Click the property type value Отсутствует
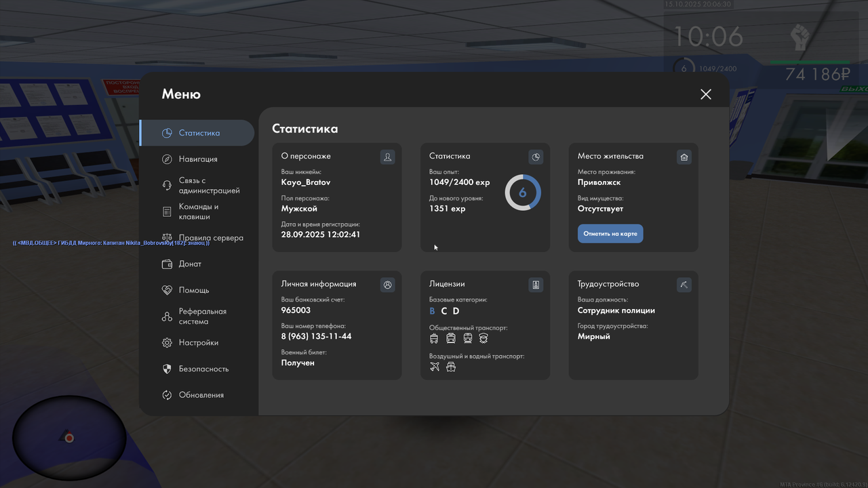The width and height of the screenshot is (868, 488). (601, 209)
